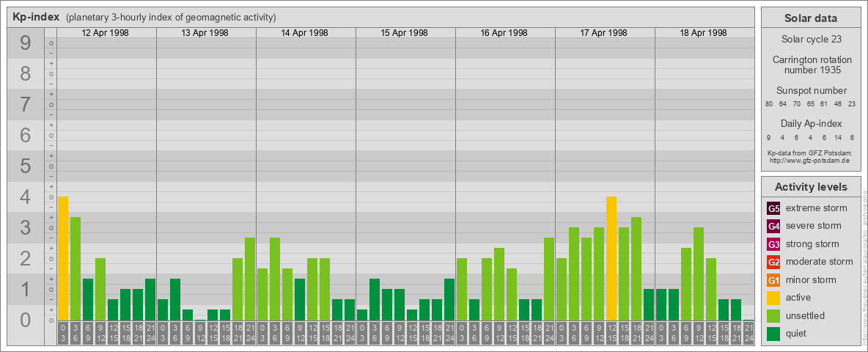This screenshot has width=868, height=352.
Task: Click the 18 Apr 1998 date header
Action: tap(703, 33)
